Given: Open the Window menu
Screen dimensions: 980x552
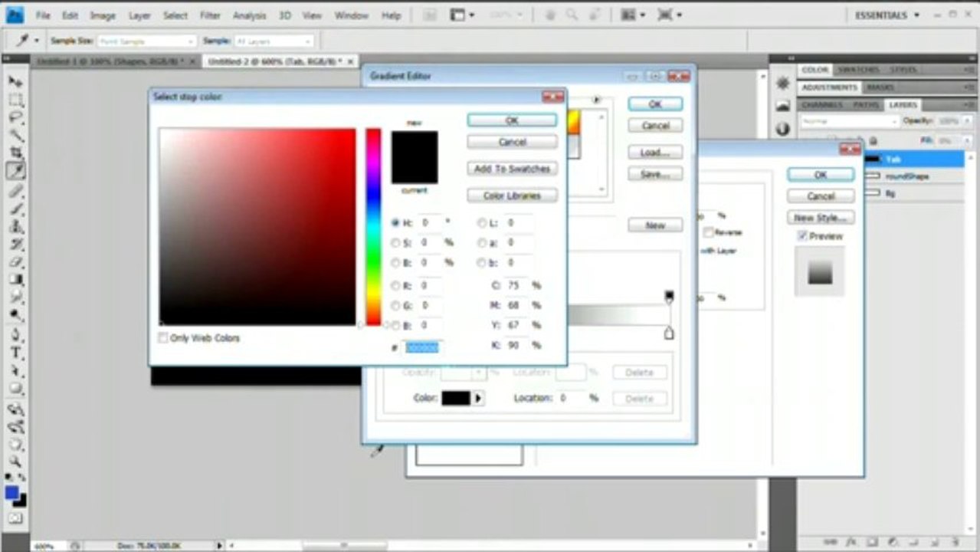Looking at the screenshot, I should (352, 15).
